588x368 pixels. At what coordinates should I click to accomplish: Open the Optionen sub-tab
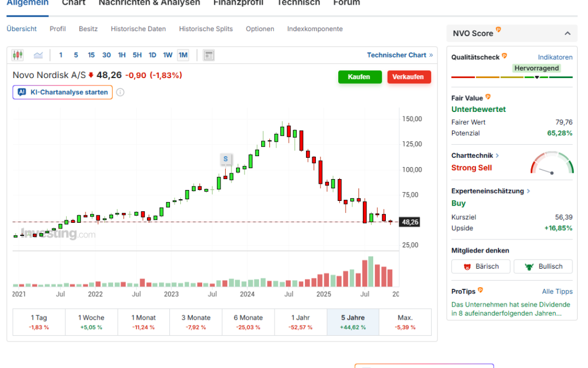click(260, 29)
